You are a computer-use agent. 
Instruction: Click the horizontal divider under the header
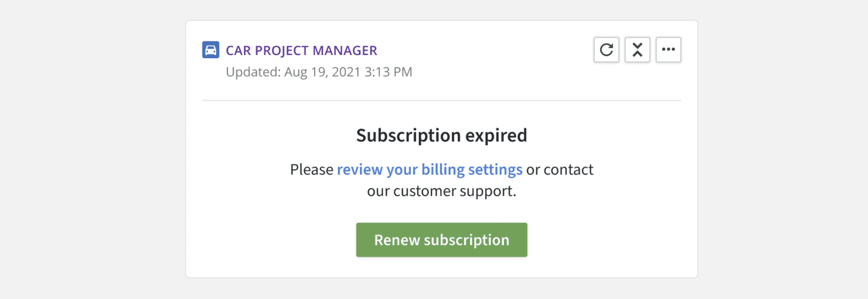click(442, 100)
